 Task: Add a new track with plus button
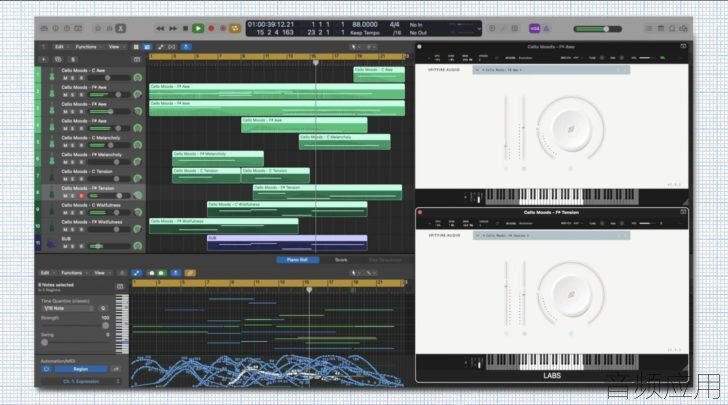(x=44, y=59)
